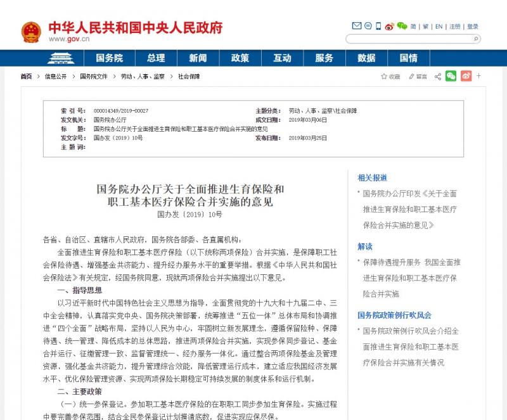Screen dimensions: 507x420
Task: Open the 国务院 navigation menu
Action: [x=109, y=58]
